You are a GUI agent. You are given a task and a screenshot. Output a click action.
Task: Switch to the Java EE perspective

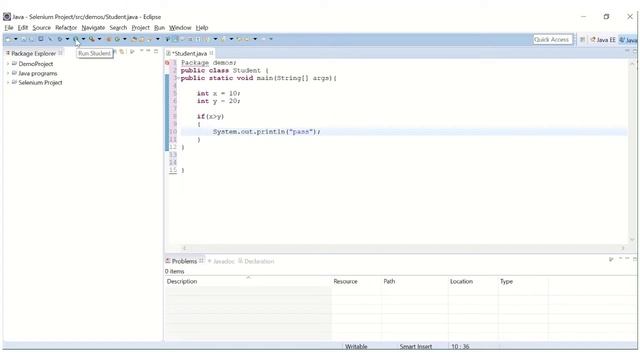(602, 40)
